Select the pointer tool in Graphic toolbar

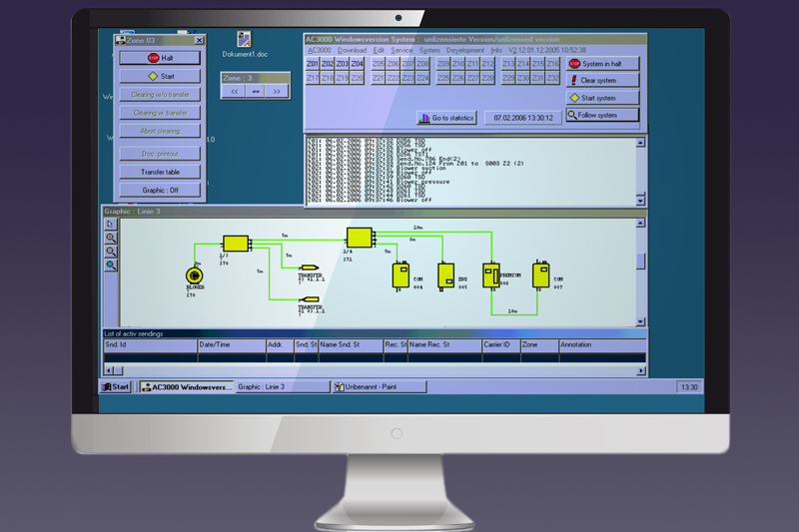click(x=111, y=225)
